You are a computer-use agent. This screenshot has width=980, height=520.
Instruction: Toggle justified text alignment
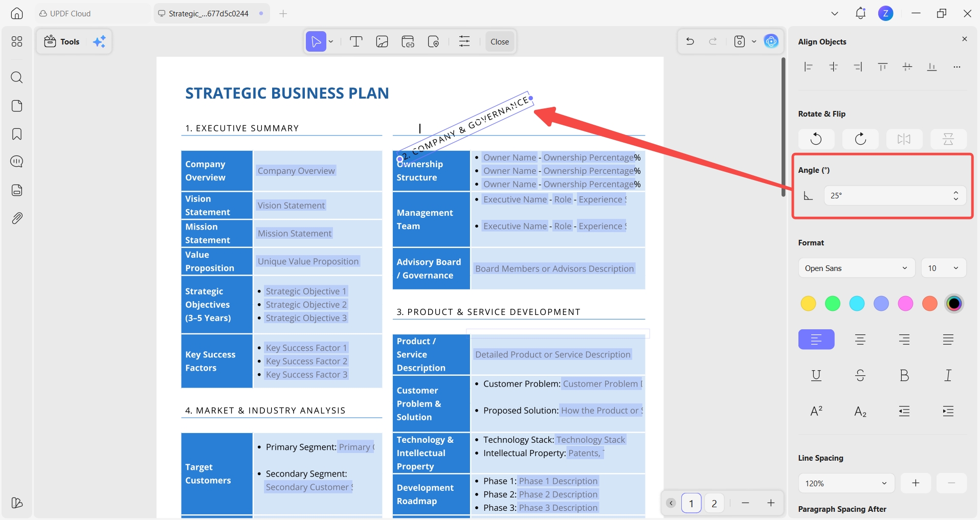(x=948, y=340)
